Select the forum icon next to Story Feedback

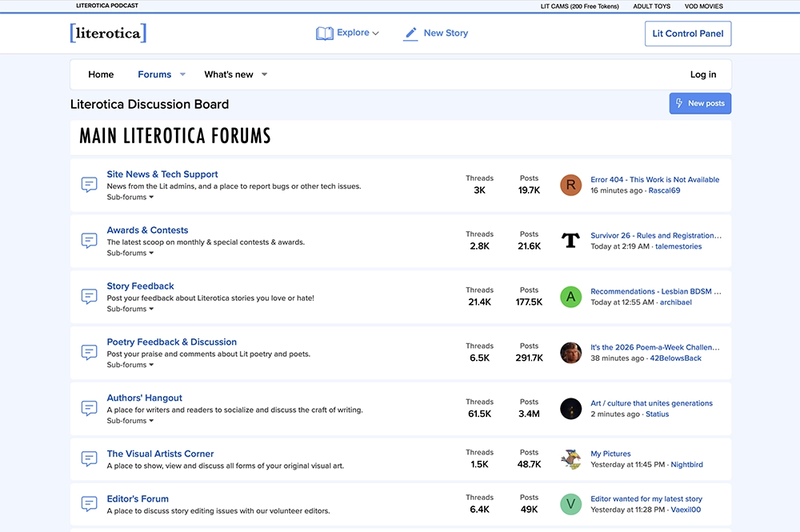coord(89,296)
